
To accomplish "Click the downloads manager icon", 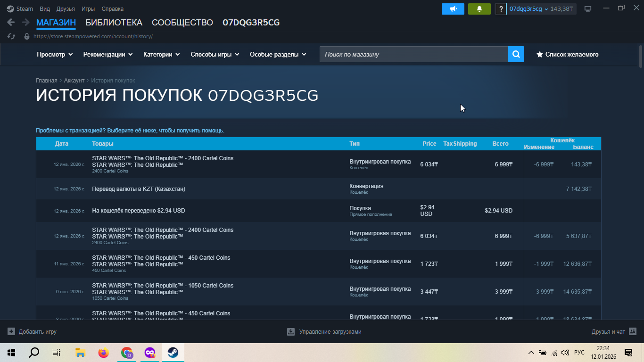I will [x=291, y=332].
